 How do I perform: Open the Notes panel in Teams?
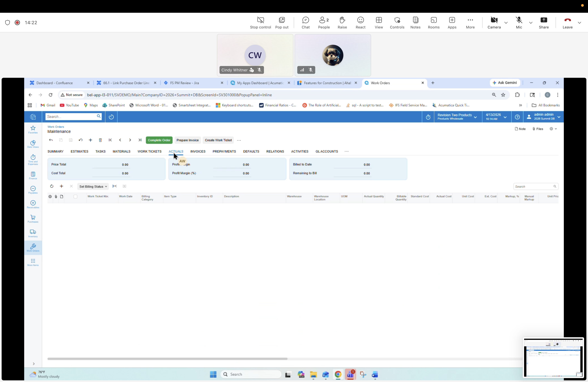click(x=415, y=23)
